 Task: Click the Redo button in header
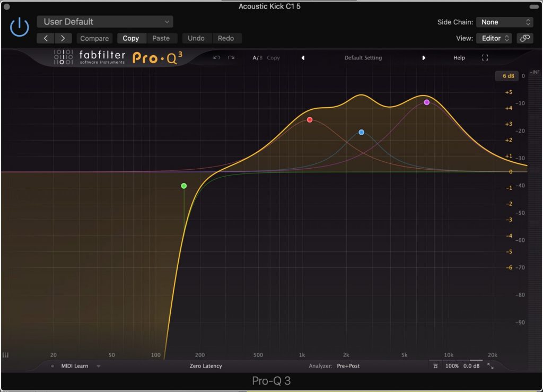(226, 38)
